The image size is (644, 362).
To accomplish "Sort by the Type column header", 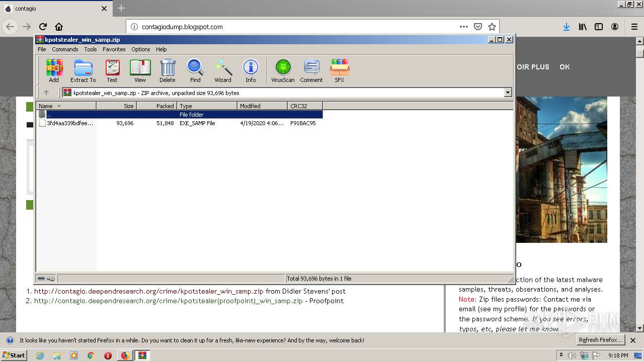I will [207, 106].
